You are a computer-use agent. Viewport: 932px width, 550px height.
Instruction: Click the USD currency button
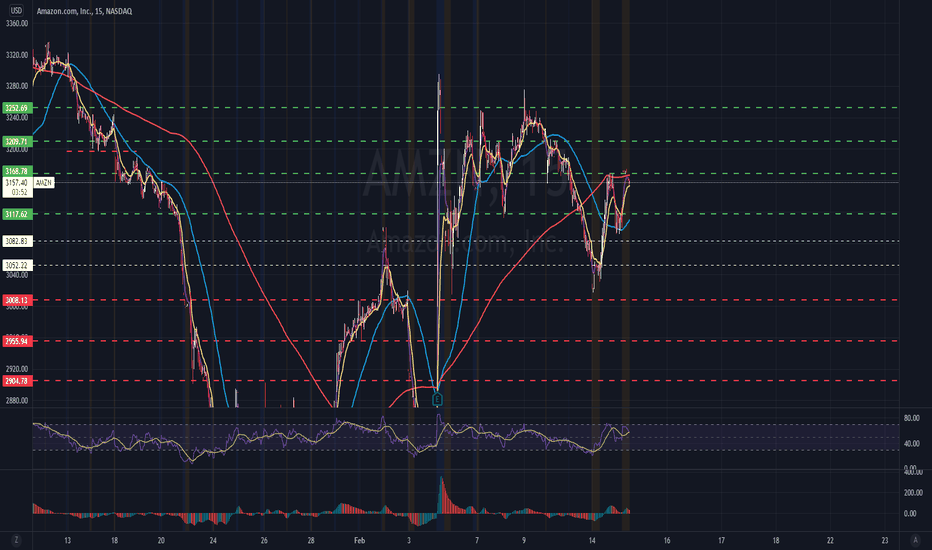16,10
